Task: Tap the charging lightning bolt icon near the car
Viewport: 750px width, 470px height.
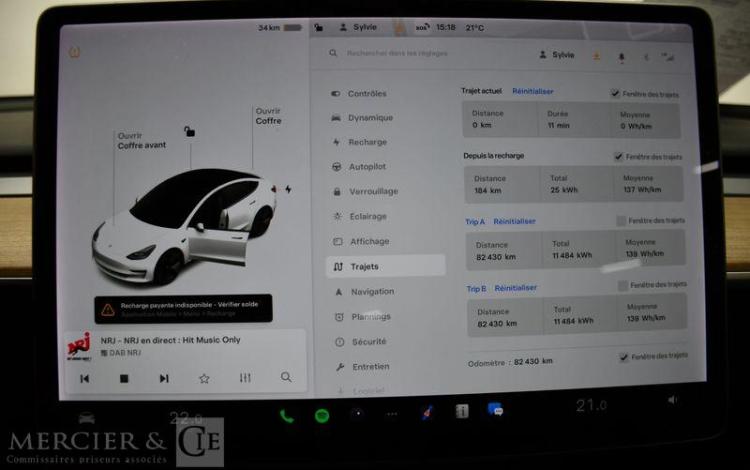Action: pyautogui.click(x=288, y=189)
